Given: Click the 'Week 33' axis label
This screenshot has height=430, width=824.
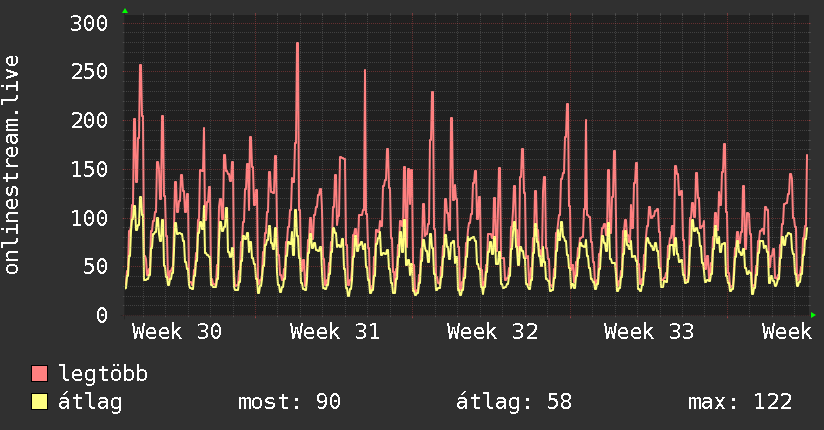Looking at the screenshot, I should click(x=649, y=332).
